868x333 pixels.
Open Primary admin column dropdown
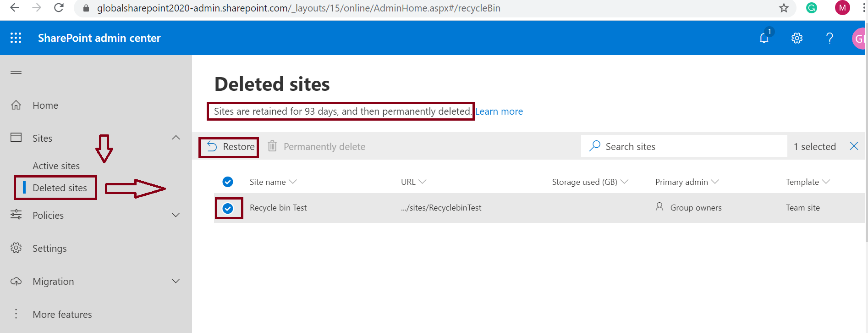click(x=715, y=182)
